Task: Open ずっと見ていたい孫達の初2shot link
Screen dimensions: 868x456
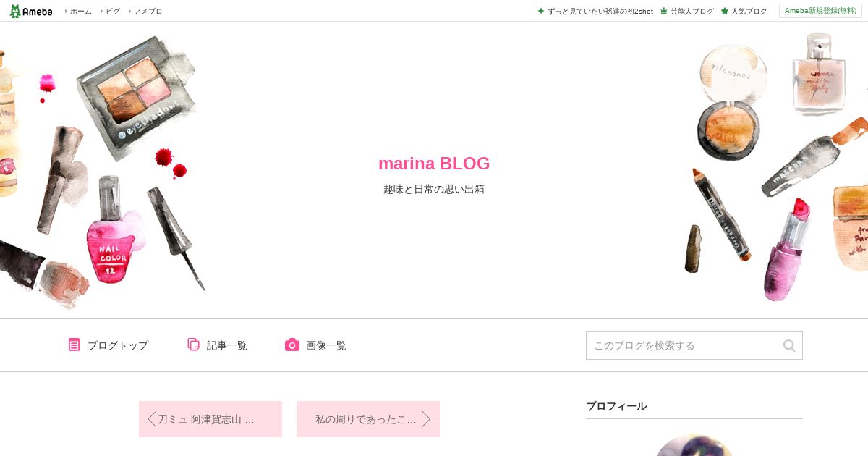Action: pos(600,11)
